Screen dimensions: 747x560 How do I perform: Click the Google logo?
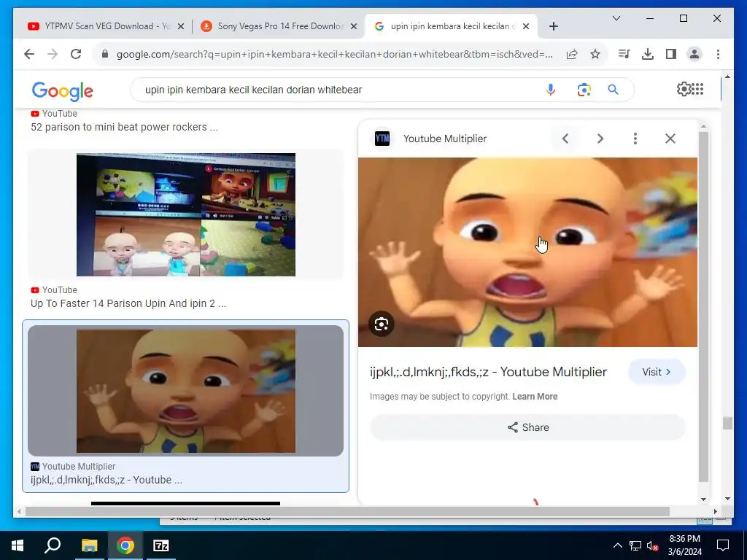63,91
